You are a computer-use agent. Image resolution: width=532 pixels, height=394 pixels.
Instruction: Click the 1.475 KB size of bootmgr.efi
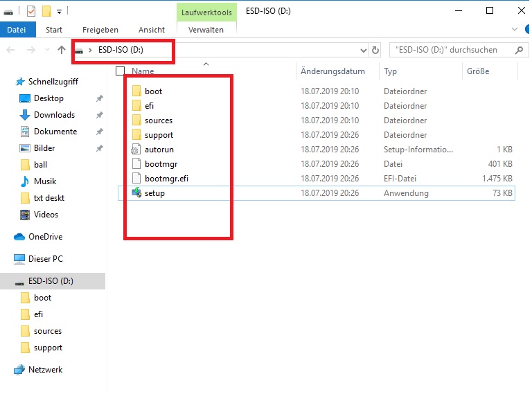pyautogui.click(x=497, y=179)
